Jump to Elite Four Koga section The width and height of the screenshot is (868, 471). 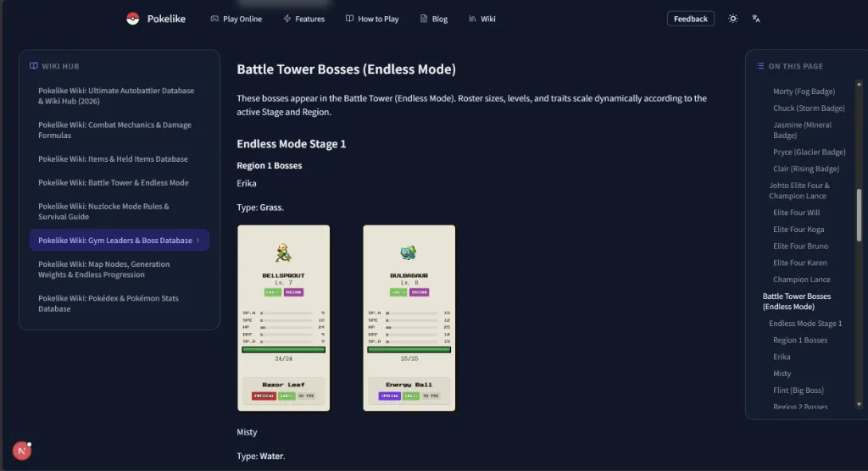point(798,229)
